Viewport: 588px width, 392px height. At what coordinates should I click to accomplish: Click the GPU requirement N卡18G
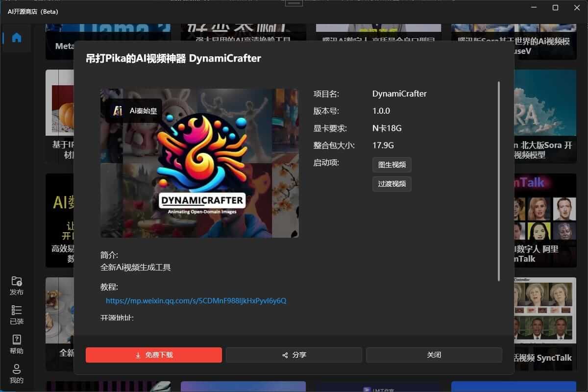coord(387,128)
